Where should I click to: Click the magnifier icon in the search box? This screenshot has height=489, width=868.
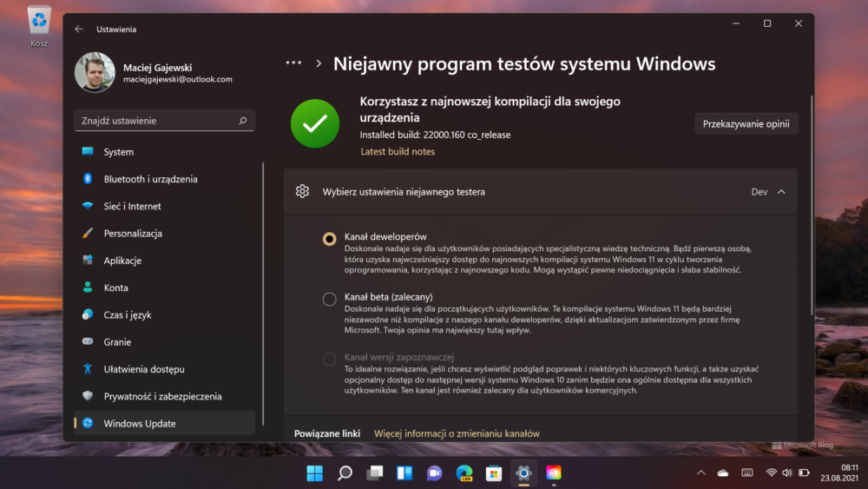point(242,121)
